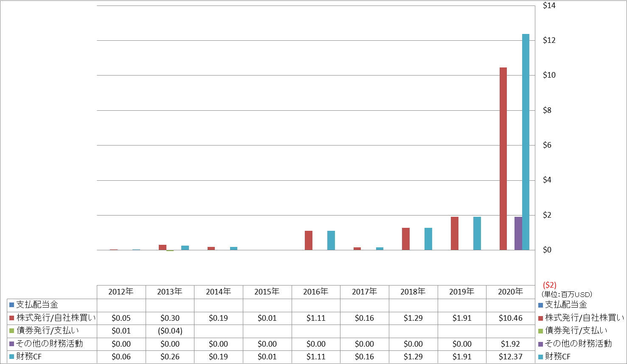Image resolution: width=627 pixels, height=364 pixels.
Task: Click the red ($2) axis label
Action: coord(550,285)
